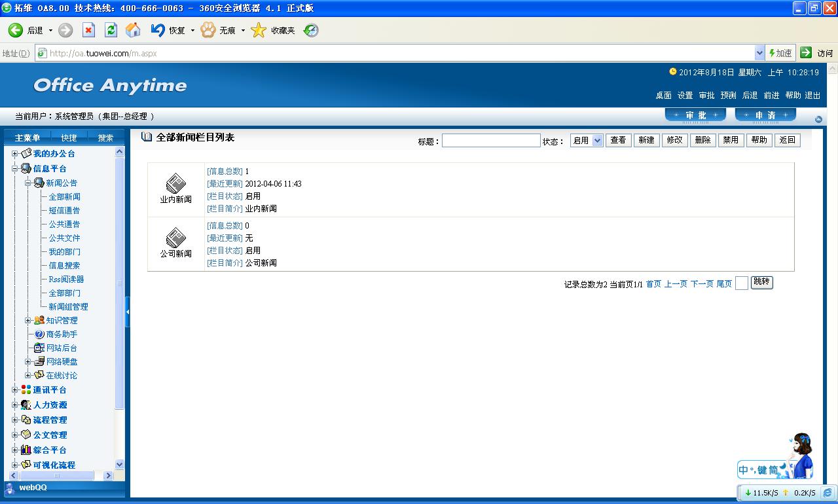
Task: Click the 新建 button
Action: point(646,140)
